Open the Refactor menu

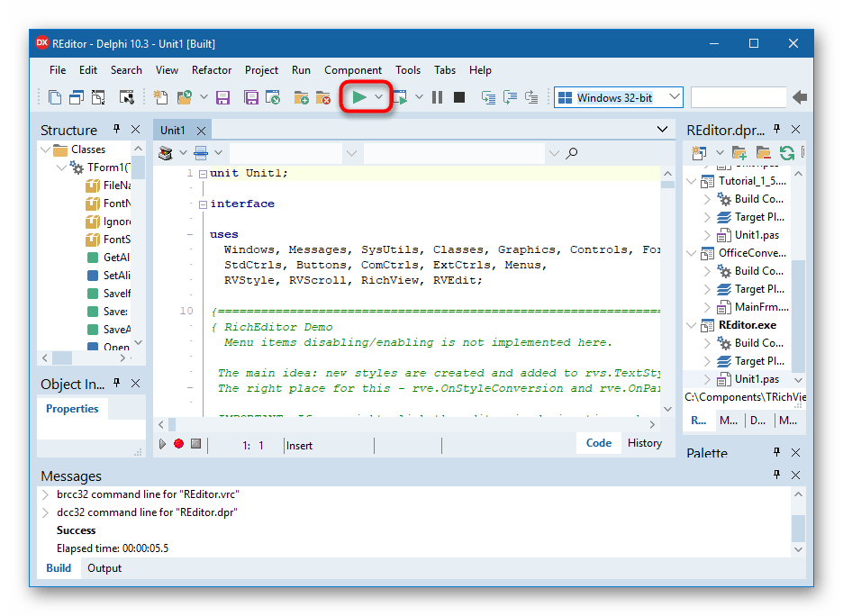[212, 70]
